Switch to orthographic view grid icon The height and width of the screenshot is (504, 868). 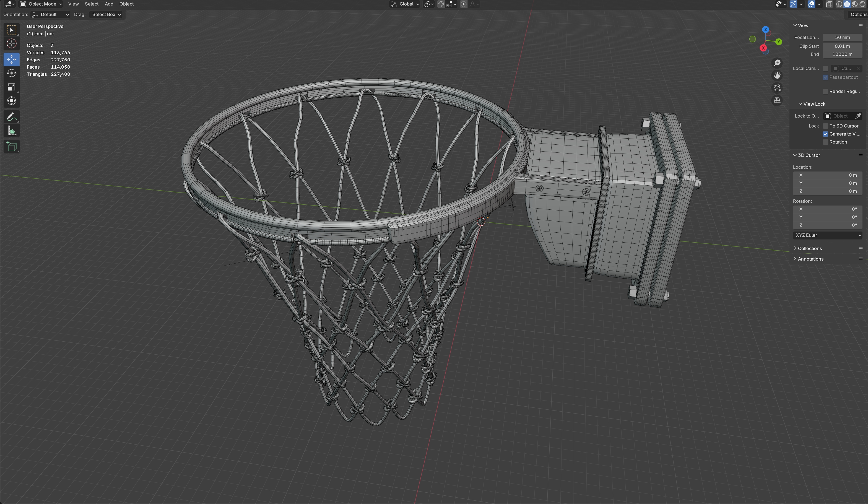tap(777, 100)
